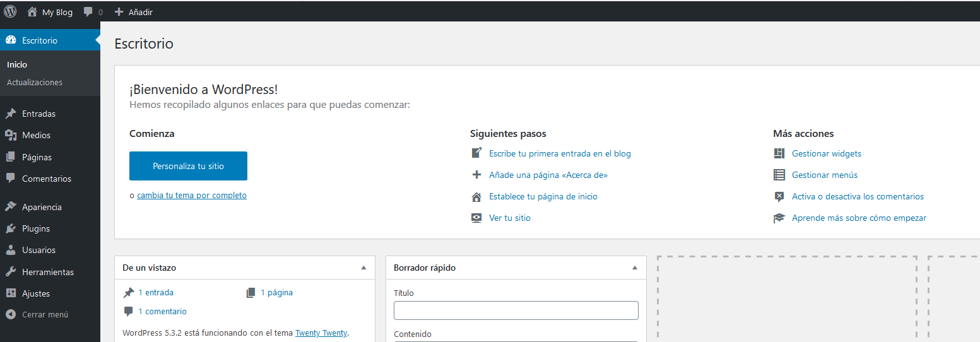Viewport: 980px width, 342px height.
Task: Click the Medios media icon in sidebar
Action: point(11,135)
